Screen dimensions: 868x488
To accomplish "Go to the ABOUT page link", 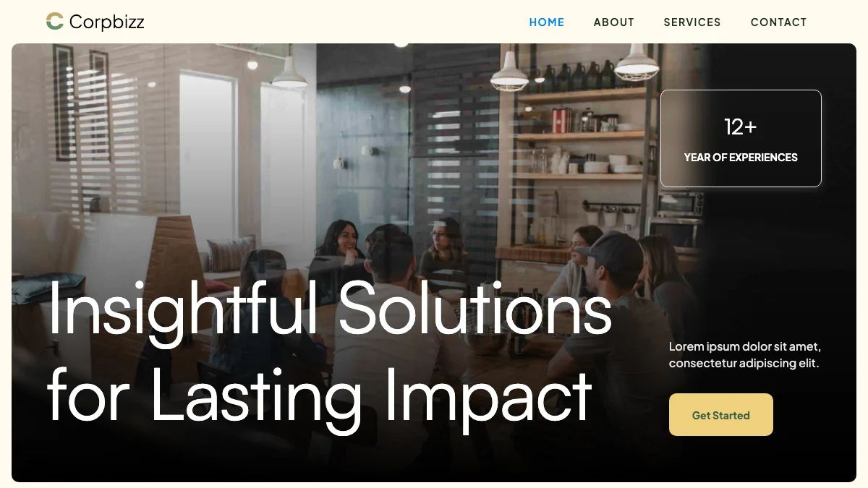I will 614,22.
